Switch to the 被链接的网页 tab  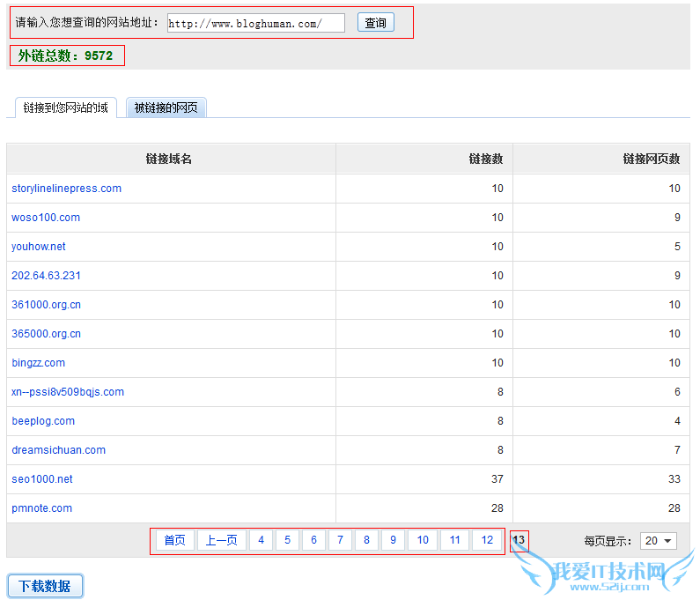pyautogui.click(x=166, y=107)
